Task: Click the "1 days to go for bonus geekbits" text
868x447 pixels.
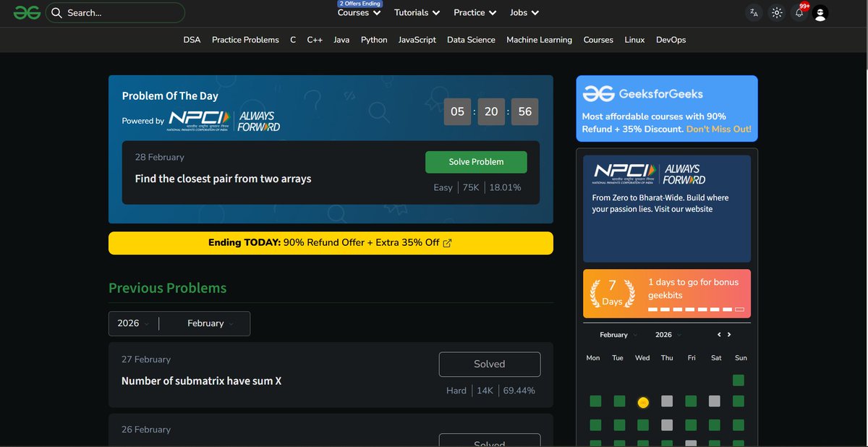Action: [693, 289]
